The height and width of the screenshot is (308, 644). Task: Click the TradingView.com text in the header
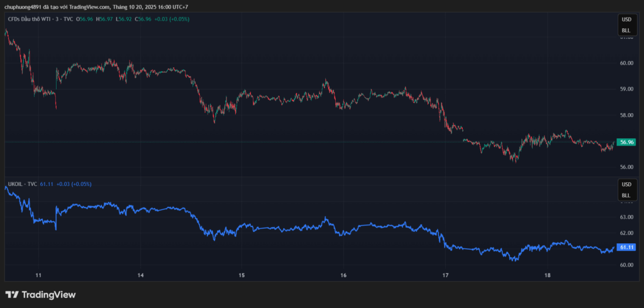coord(89,7)
